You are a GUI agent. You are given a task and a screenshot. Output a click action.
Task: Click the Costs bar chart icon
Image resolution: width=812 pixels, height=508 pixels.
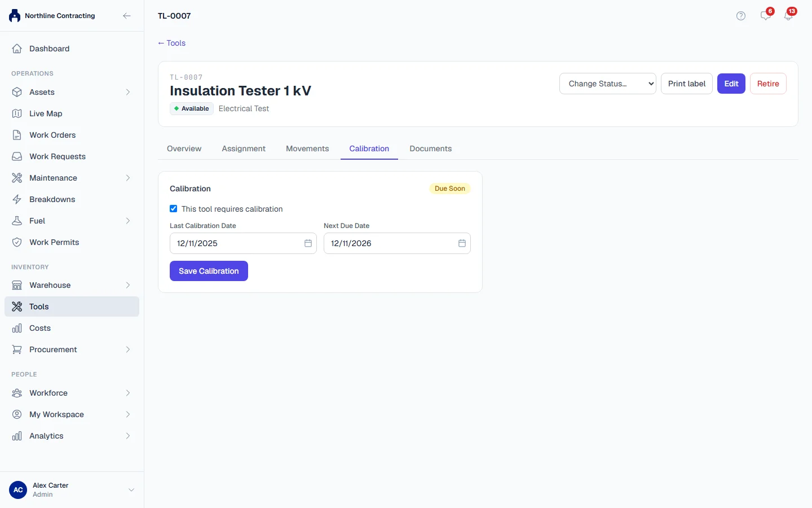[17, 328]
